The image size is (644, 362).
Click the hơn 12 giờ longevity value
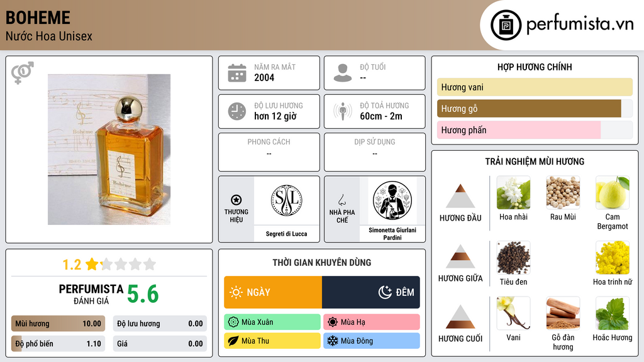pyautogui.click(x=275, y=116)
